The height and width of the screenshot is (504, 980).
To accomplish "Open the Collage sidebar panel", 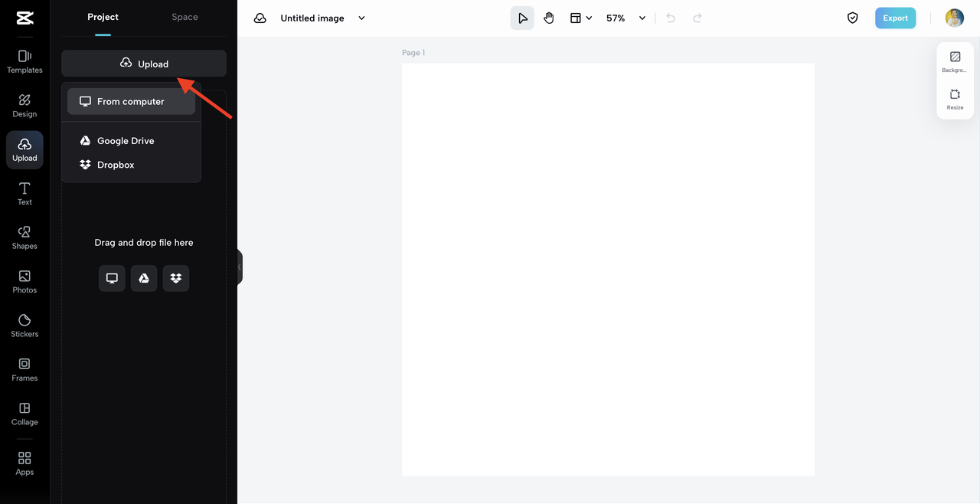I will (24, 414).
